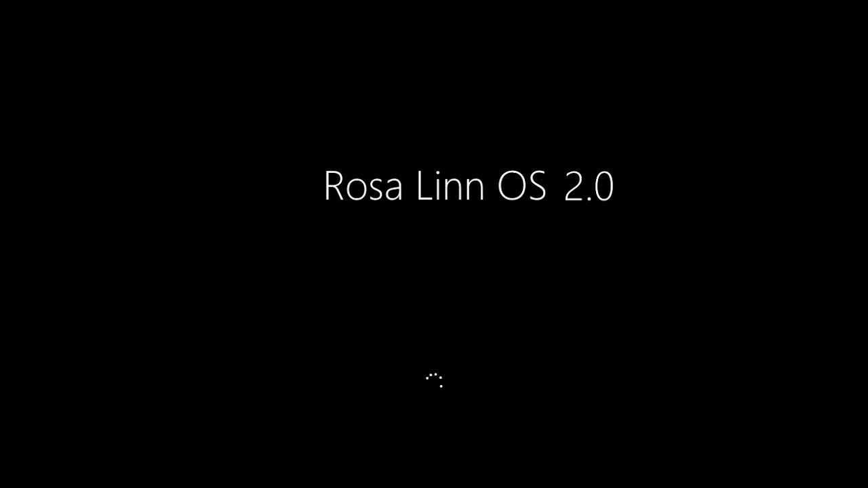868x488 pixels.
Task: Click the OS text in the title
Action: tap(522, 186)
